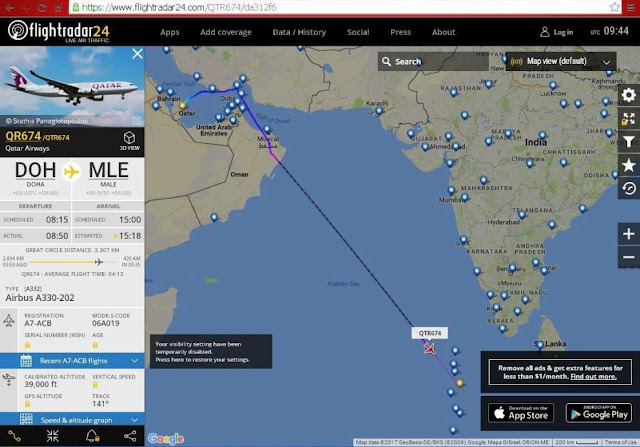
Task: Zoom in the map with plus button
Action: click(629, 234)
